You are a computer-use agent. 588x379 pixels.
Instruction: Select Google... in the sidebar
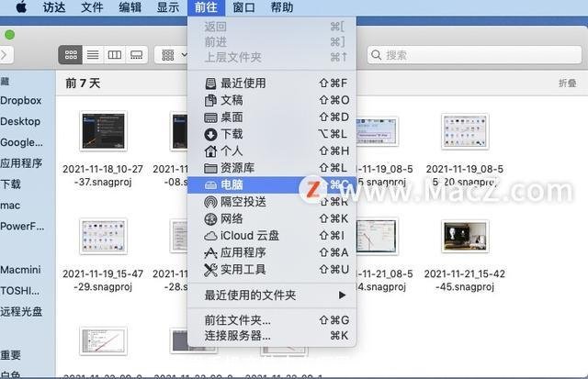click(22, 142)
